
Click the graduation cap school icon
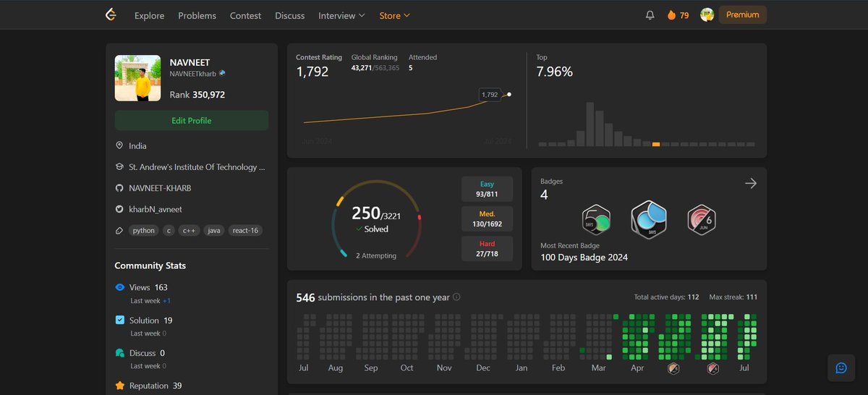pyautogui.click(x=119, y=166)
